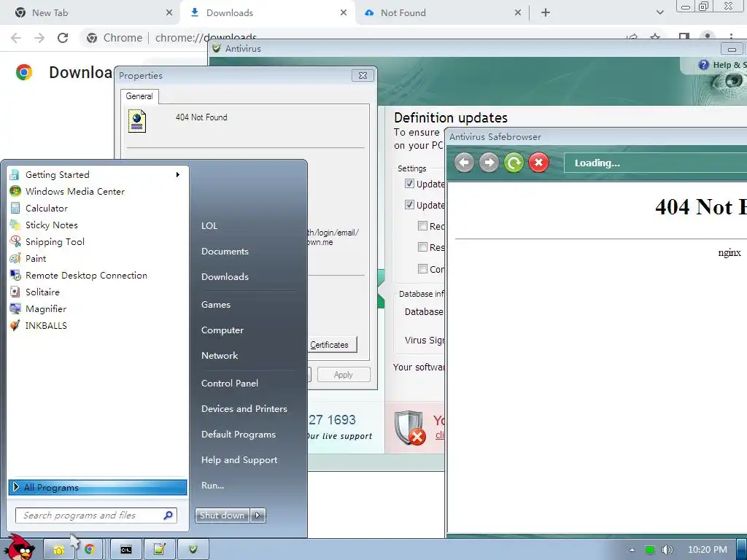Screen dimensions: 747x560
Task: Open Help and Support from Start menu
Action: tap(239, 459)
